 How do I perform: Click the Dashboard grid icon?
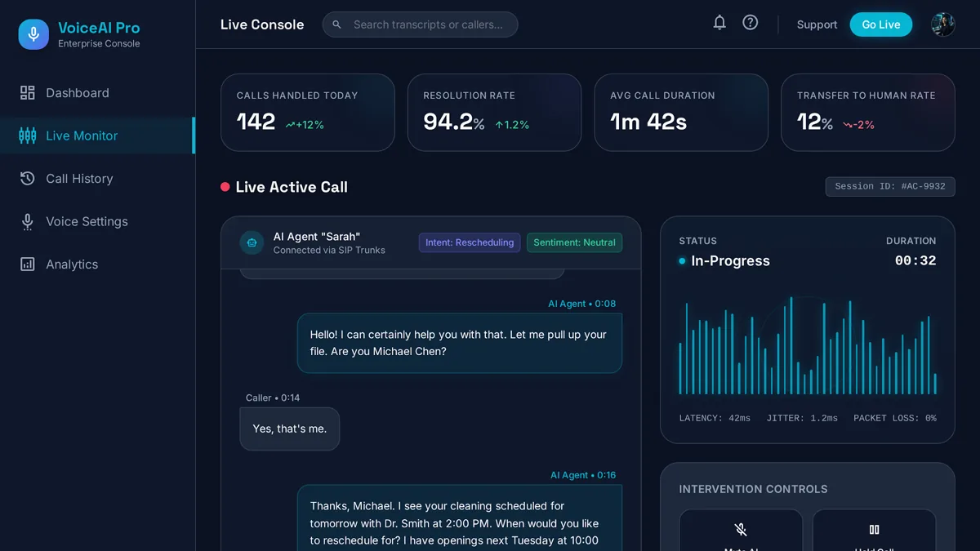28,93
